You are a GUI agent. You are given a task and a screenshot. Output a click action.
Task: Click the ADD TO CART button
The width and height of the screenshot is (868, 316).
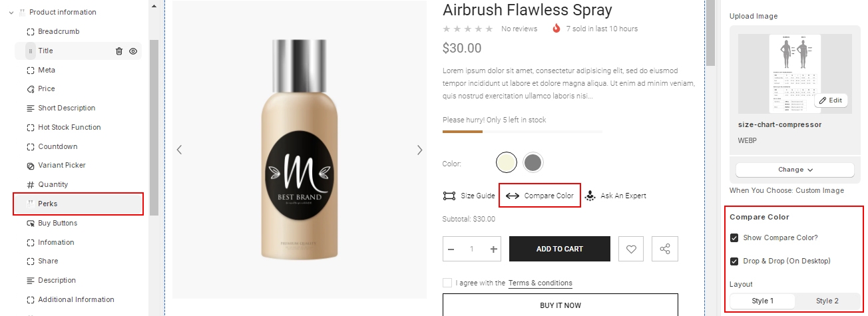[x=559, y=249]
